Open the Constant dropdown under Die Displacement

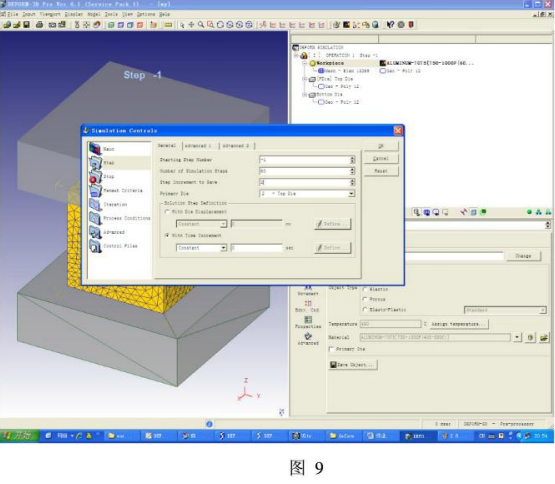201,224
